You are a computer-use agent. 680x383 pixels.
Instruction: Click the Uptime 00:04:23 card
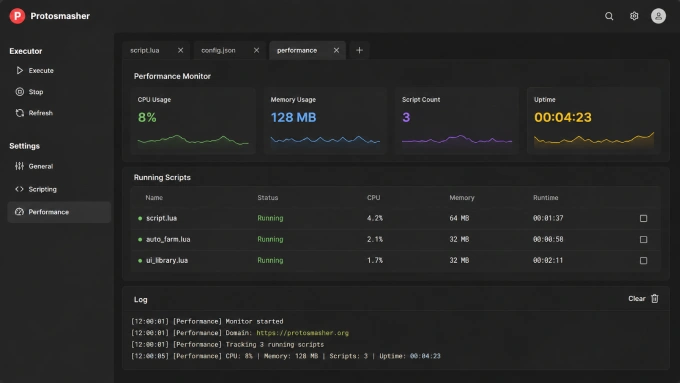(x=594, y=121)
